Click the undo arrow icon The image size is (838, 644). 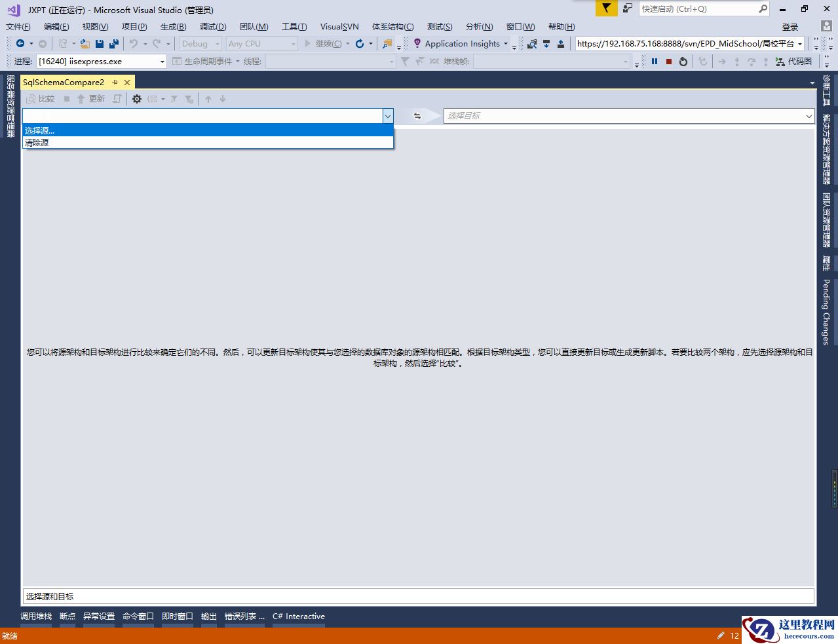click(x=134, y=44)
